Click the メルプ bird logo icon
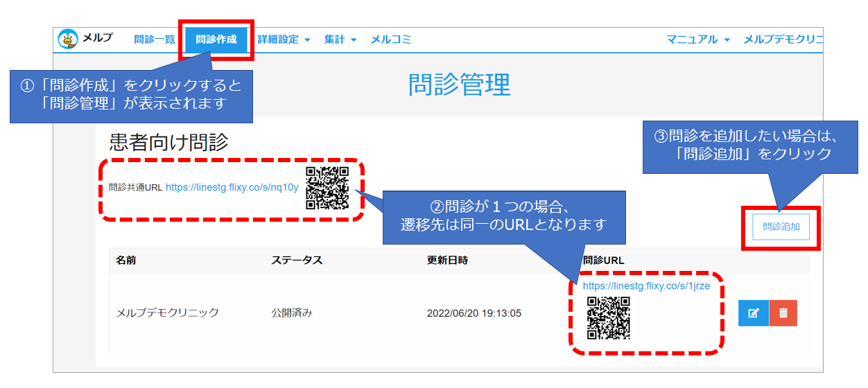868x388 pixels. click(x=68, y=39)
